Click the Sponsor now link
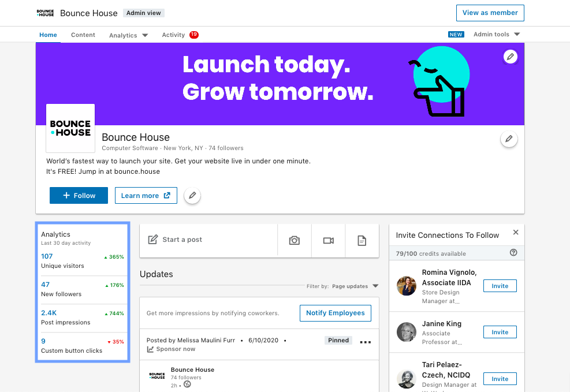Image resolution: width=570 pixels, height=392 pixels. (176, 349)
